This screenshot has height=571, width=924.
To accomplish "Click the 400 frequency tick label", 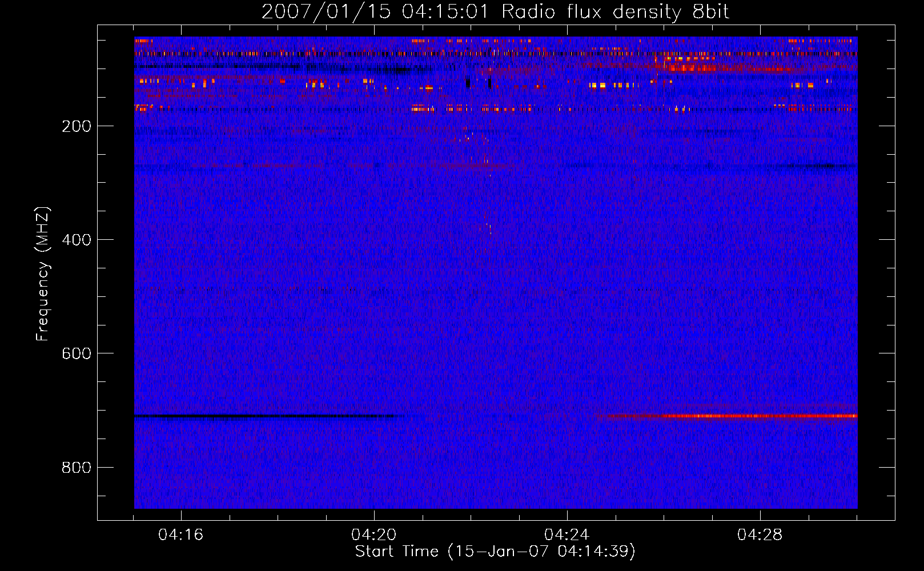I will (77, 240).
